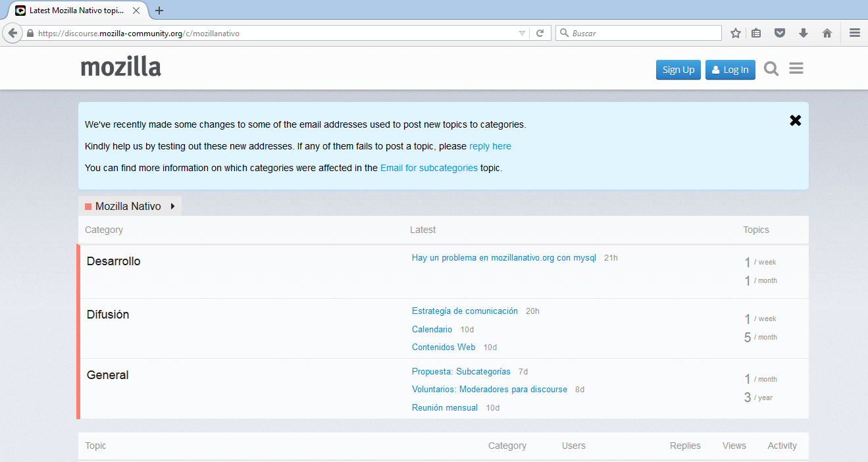
Task: Open 'Estrategía de comunicación' topic
Action: coord(465,311)
